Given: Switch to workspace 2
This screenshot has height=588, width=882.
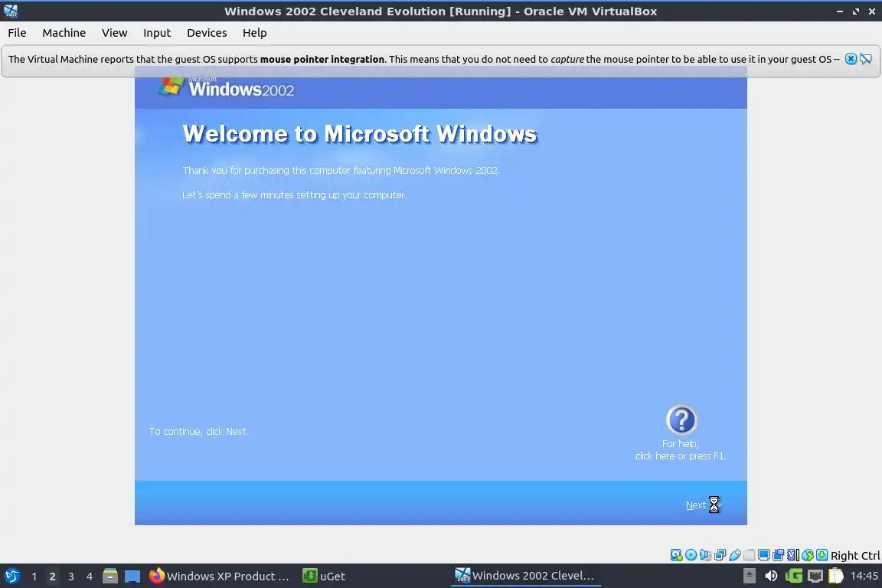Looking at the screenshot, I should pyautogui.click(x=52, y=577).
